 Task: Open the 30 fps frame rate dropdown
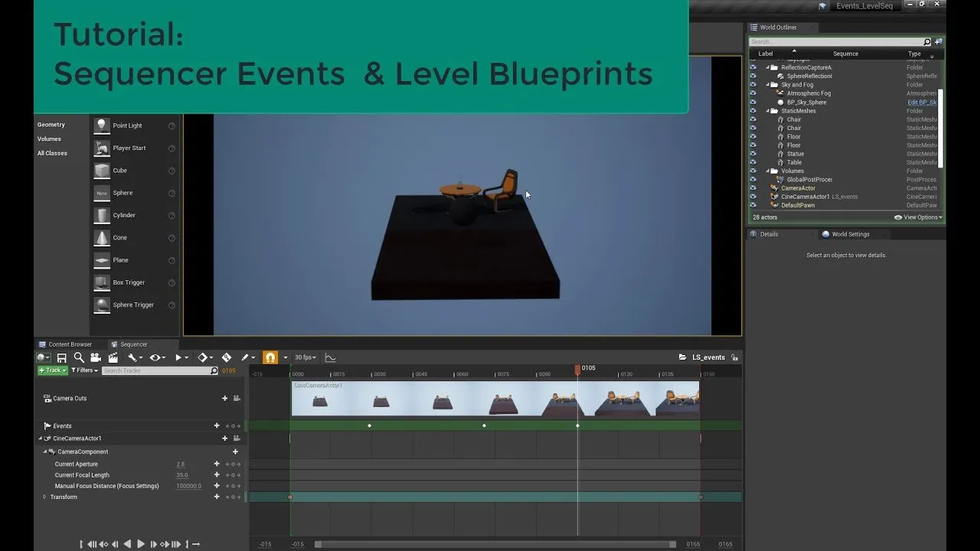tap(305, 357)
